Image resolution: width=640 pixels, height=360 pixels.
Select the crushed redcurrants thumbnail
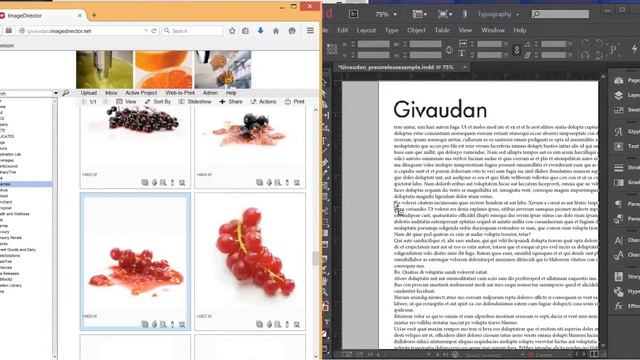pos(135,261)
